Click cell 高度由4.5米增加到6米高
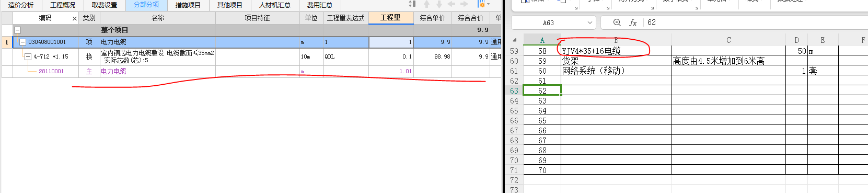The image size is (868, 193). pyautogui.click(x=729, y=61)
